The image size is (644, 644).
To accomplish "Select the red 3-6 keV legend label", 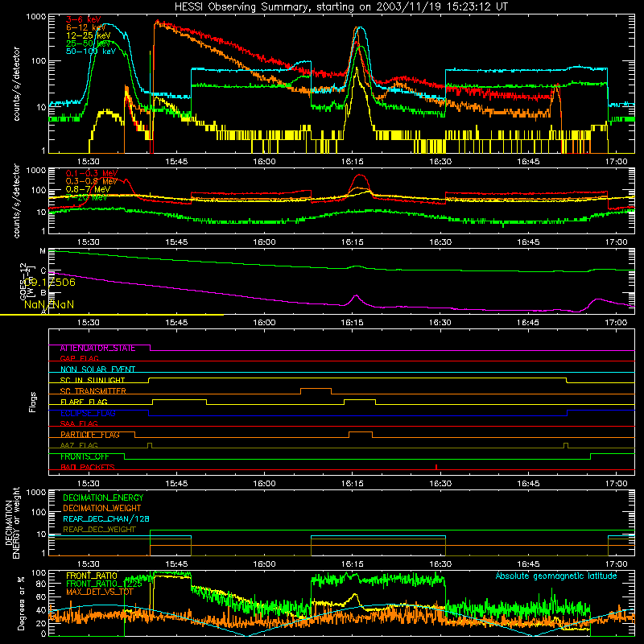I will pyautogui.click(x=83, y=19).
